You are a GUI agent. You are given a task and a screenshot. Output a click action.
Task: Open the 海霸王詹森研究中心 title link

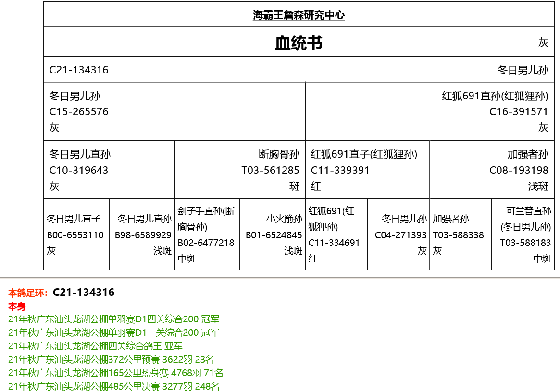coord(299,15)
